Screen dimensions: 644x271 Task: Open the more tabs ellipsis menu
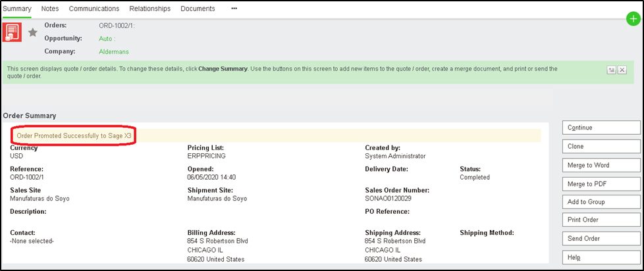[234, 9]
